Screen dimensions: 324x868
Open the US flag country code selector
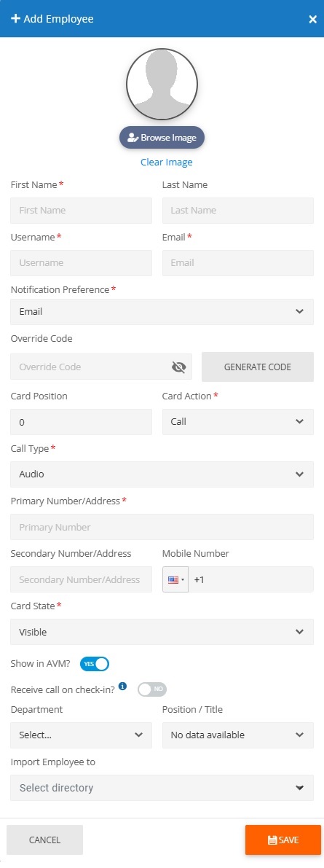click(x=175, y=579)
